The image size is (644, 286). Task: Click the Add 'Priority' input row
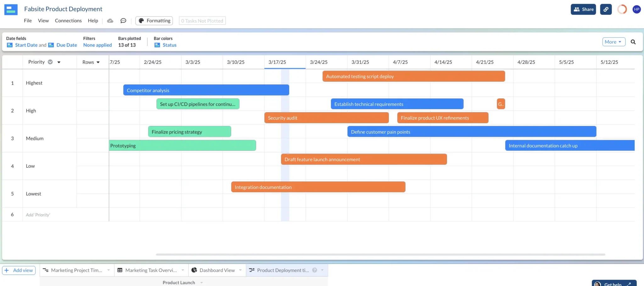[x=38, y=215]
